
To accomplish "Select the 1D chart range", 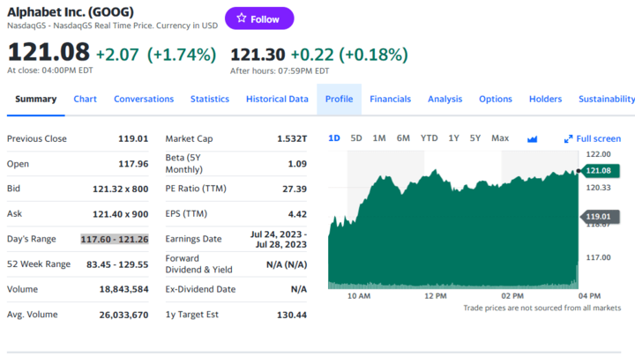I will pos(334,138).
